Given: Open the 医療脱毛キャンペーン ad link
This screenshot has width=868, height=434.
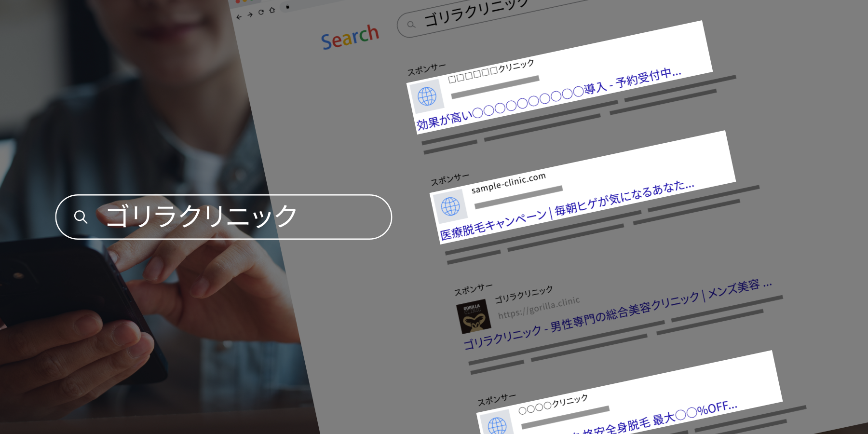Looking at the screenshot, I should click(567, 211).
